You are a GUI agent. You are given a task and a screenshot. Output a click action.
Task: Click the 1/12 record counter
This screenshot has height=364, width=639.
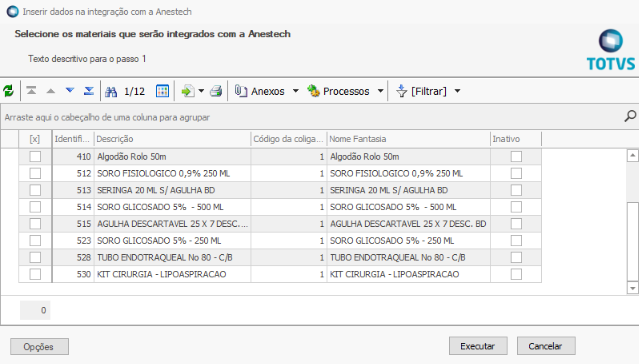[134, 91]
